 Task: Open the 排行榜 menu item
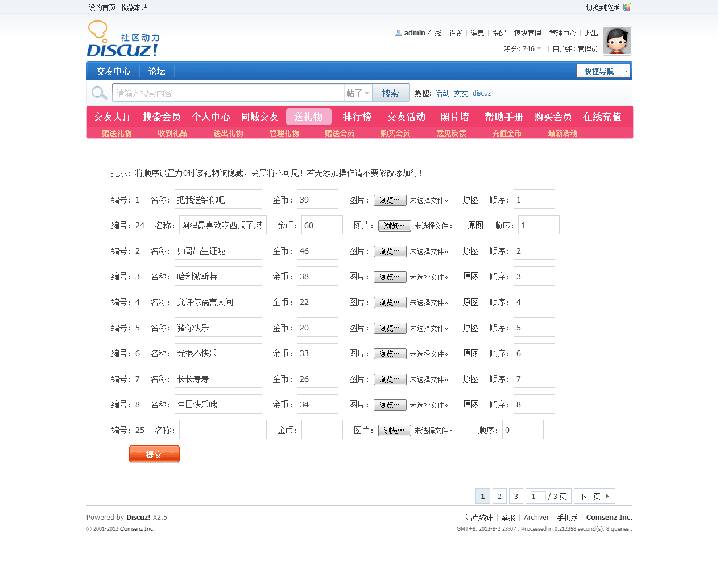357,117
